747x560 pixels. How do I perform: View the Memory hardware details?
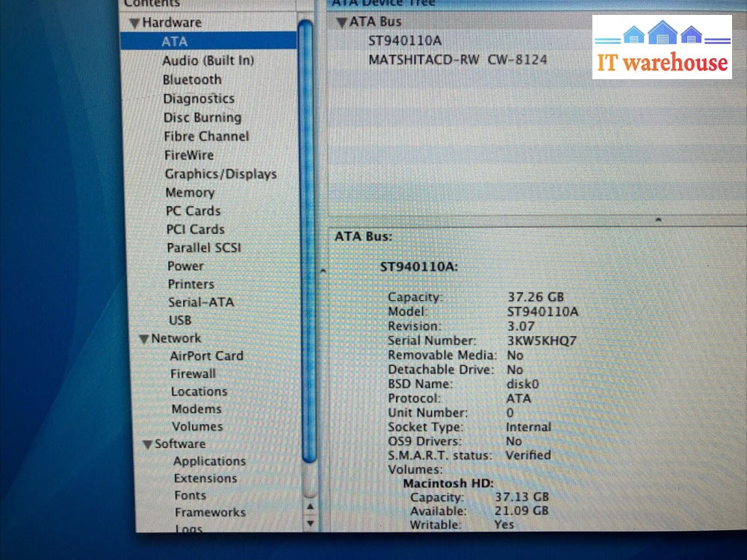tap(190, 193)
